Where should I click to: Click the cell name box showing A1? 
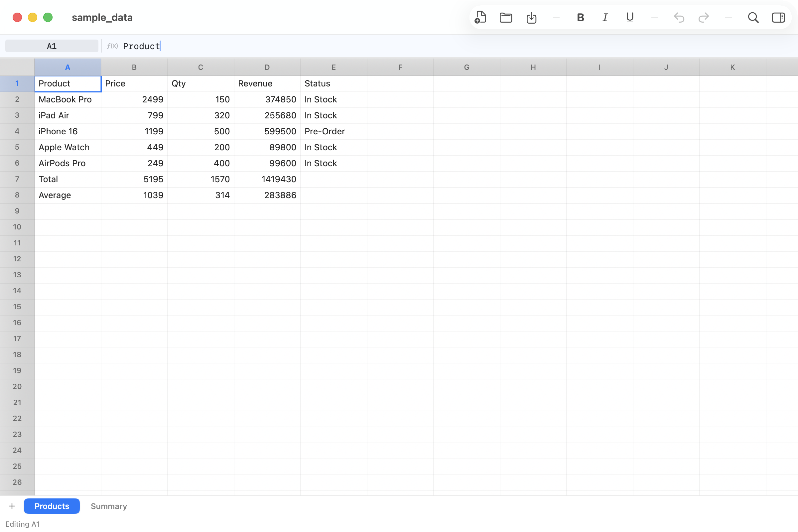(51, 46)
